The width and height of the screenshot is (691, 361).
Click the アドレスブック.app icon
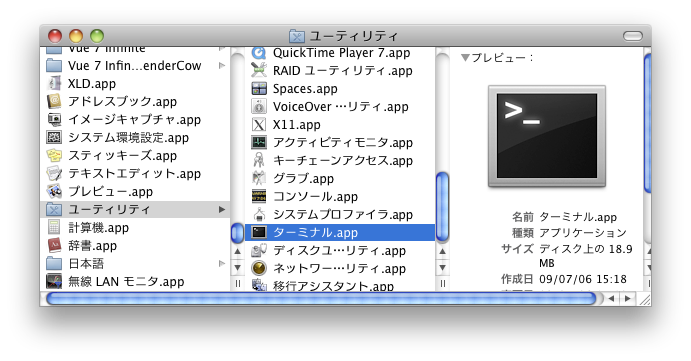(54, 101)
